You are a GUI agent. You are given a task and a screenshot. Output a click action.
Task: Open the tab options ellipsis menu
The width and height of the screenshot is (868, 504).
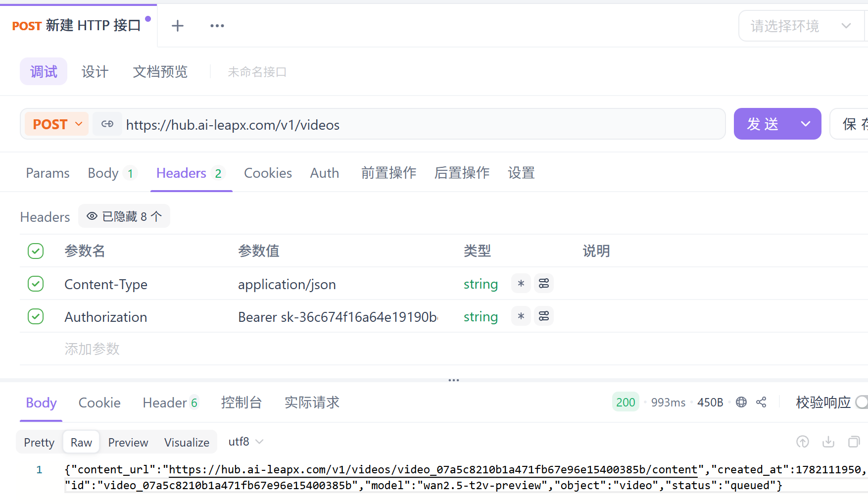pyautogui.click(x=217, y=26)
